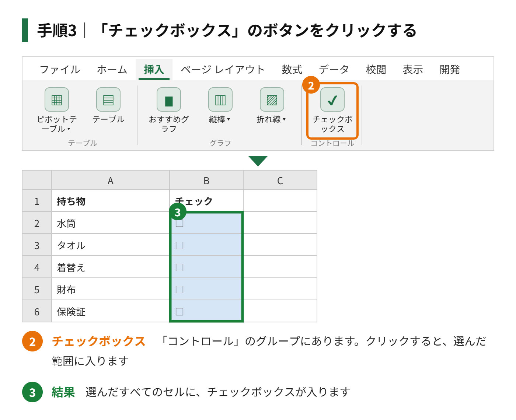Open the データ tab

334,70
